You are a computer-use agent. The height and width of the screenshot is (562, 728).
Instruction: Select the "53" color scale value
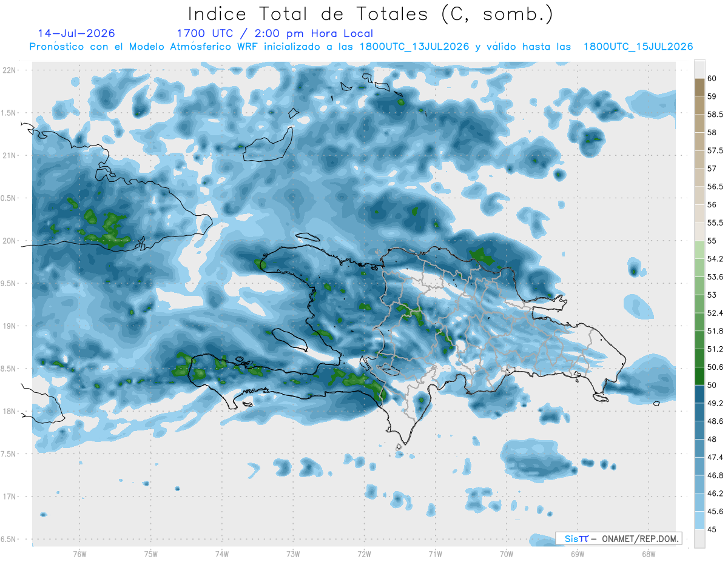coord(712,295)
